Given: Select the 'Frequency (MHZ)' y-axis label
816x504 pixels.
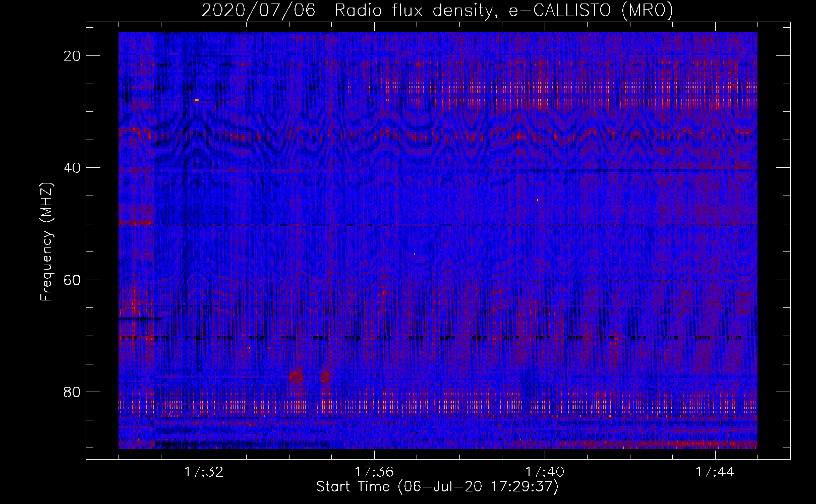Looking at the screenshot, I should pos(46,242).
